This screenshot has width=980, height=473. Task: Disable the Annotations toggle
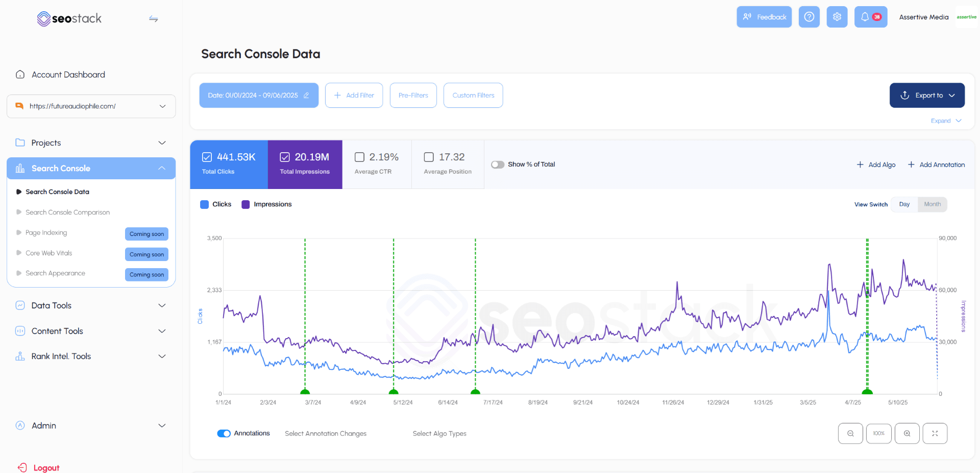tap(224, 433)
